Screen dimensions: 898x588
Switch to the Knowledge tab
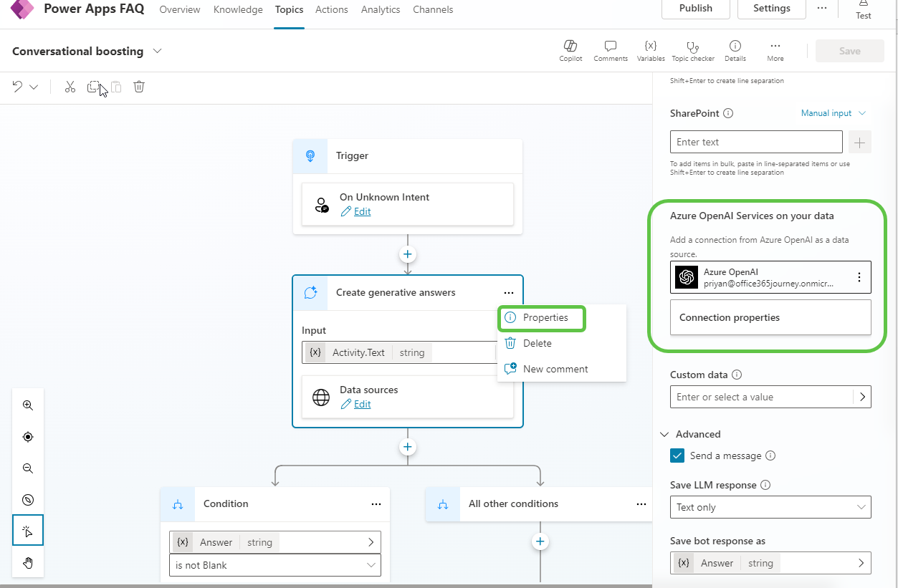coord(237,9)
